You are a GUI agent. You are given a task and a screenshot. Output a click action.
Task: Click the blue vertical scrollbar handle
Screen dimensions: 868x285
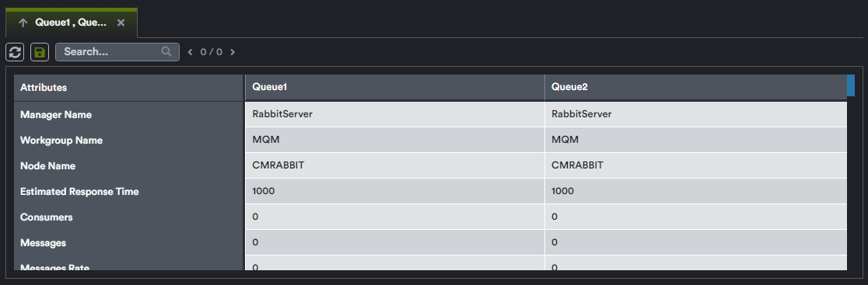(x=851, y=85)
